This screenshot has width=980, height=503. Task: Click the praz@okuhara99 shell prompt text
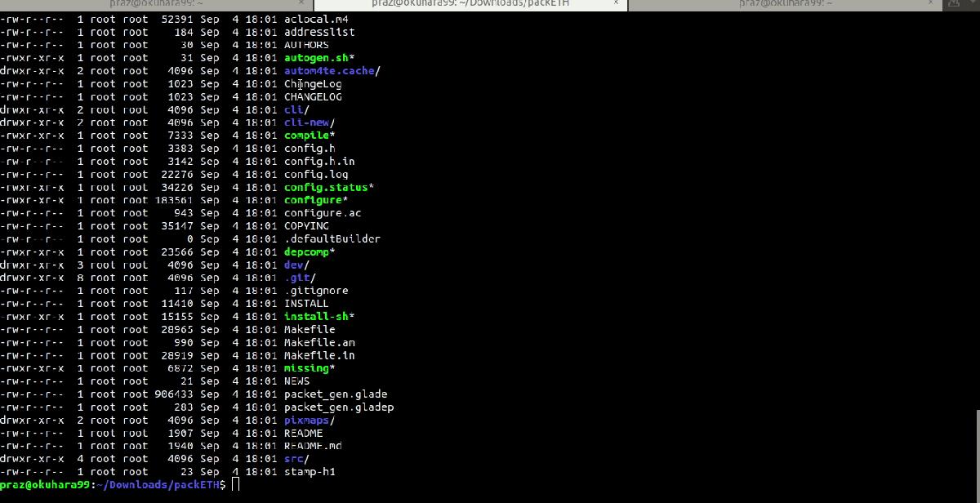point(45,485)
